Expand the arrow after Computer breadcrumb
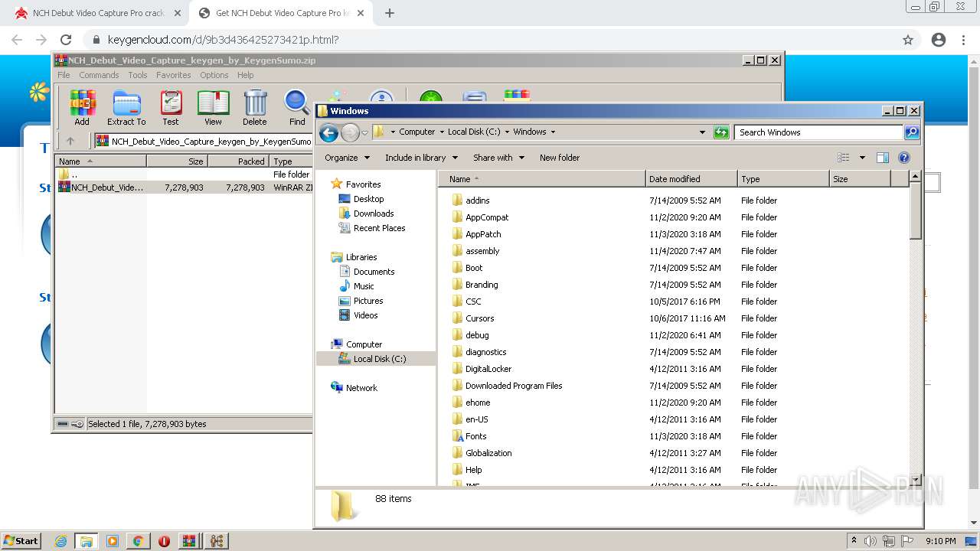Viewport: 980px width, 551px height. point(442,132)
